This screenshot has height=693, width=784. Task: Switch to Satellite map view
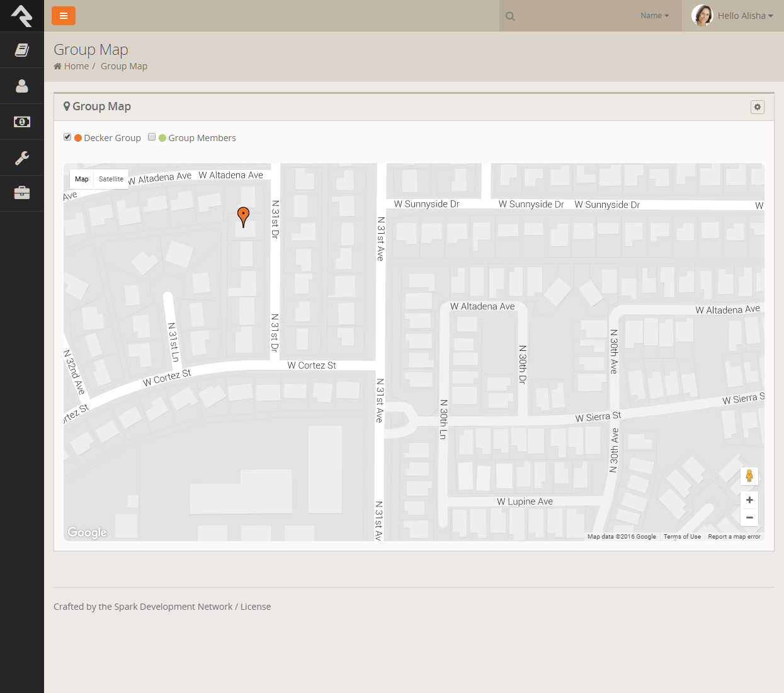[111, 180]
